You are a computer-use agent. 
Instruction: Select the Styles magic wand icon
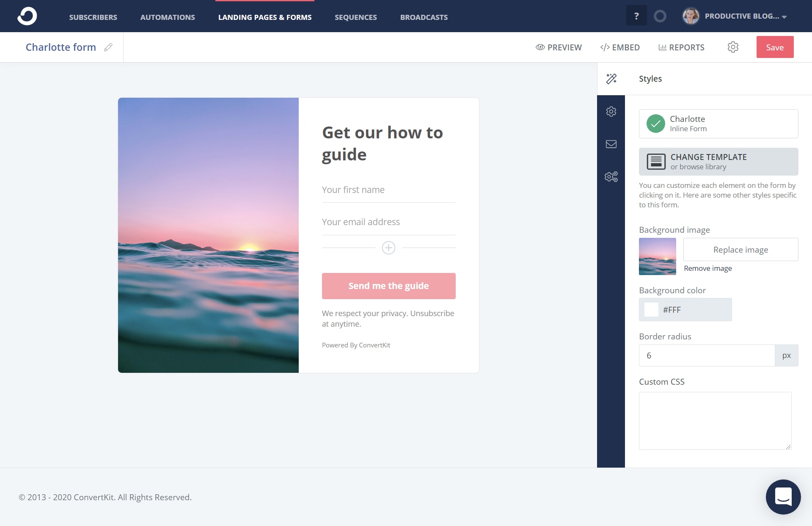611,79
